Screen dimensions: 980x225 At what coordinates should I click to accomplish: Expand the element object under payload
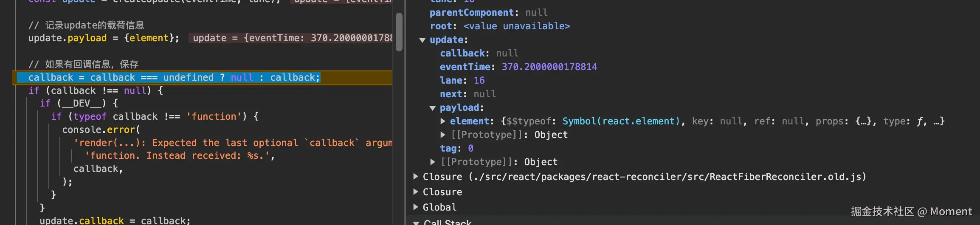point(443,121)
